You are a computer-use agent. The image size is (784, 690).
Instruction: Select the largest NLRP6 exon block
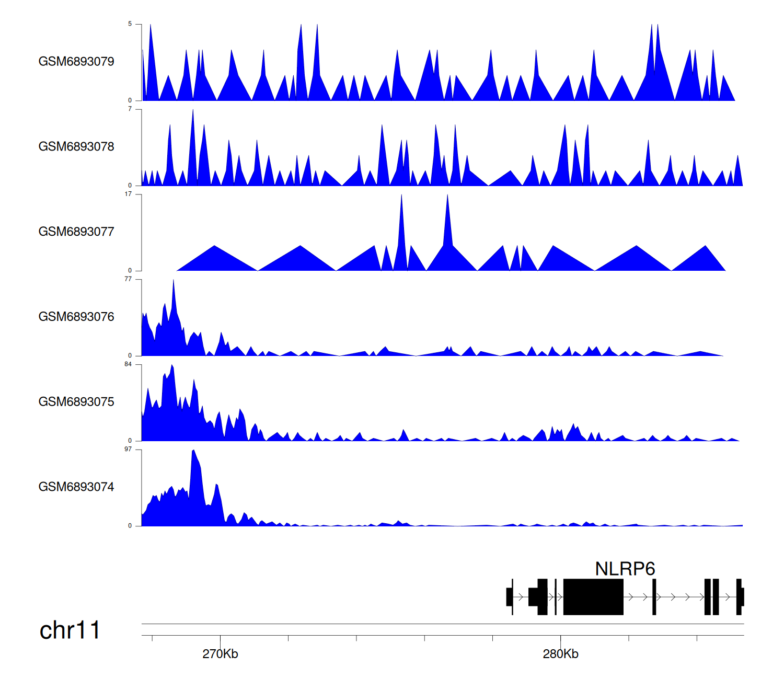pyautogui.click(x=593, y=597)
